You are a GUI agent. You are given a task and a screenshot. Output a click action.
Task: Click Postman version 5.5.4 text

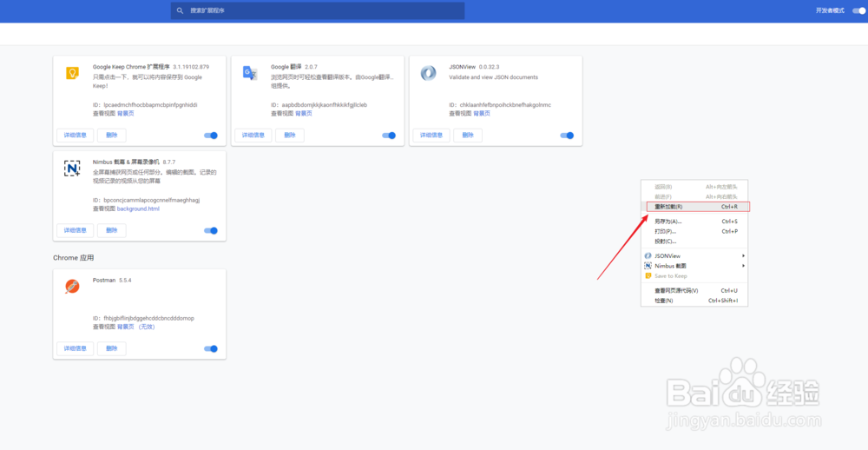point(125,281)
